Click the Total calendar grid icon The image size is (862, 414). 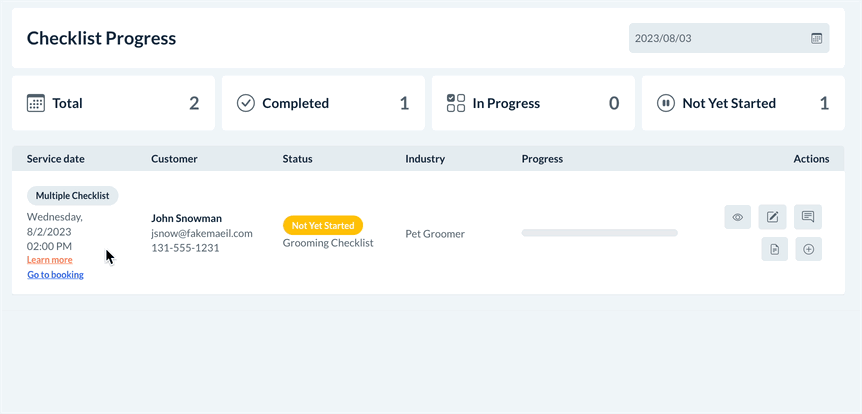(36, 103)
